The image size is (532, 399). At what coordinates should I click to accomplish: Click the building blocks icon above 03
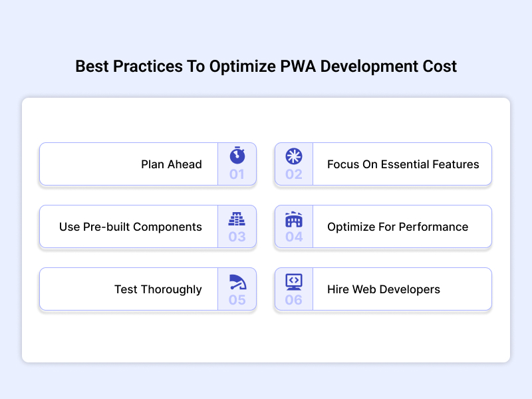coord(237,218)
